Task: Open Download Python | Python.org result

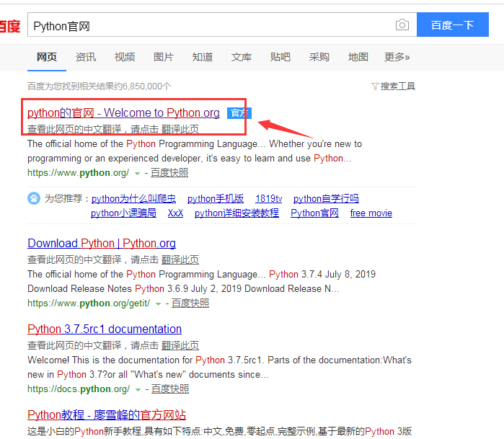Action: [x=102, y=243]
